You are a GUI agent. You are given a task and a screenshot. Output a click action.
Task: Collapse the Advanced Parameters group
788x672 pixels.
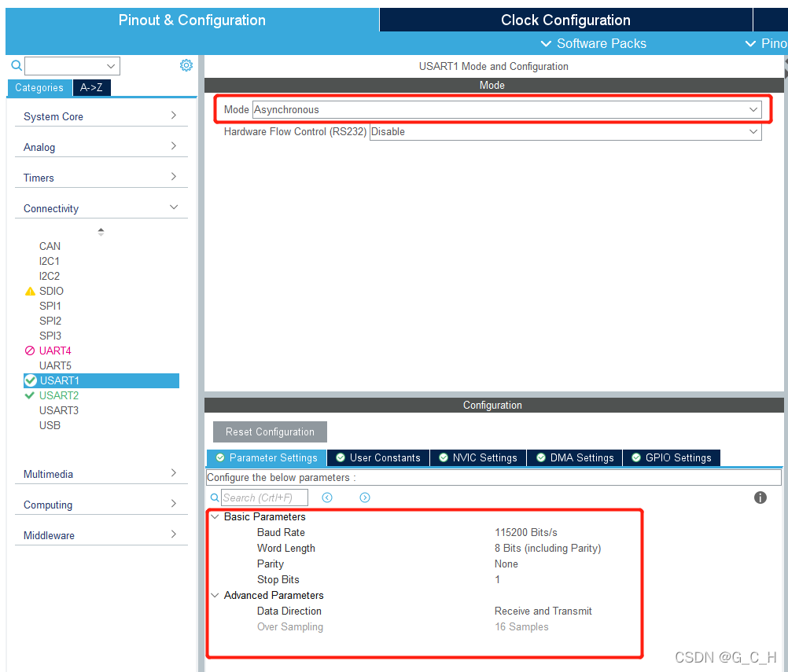pos(215,595)
